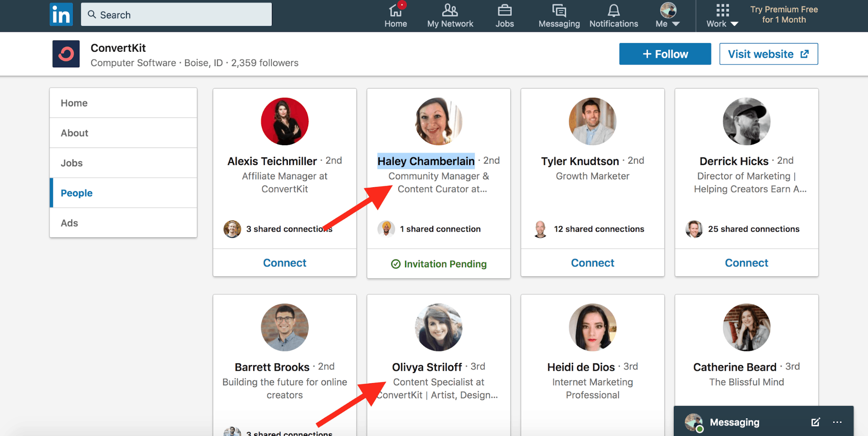The height and width of the screenshot is (436, 868).
Task: View the 12 shared connections under Tyler Knudtson
Action: point(599,229)
